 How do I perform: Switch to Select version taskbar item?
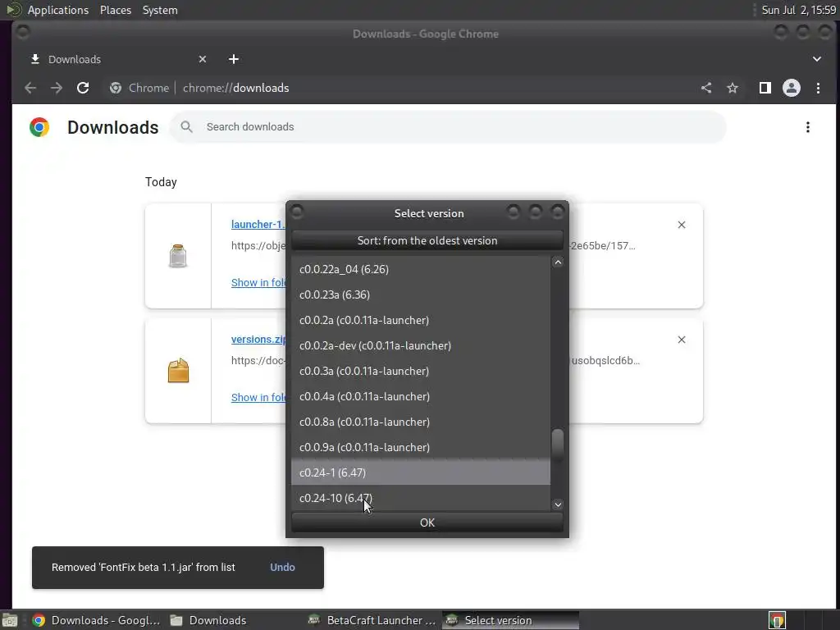coord(510,620)
